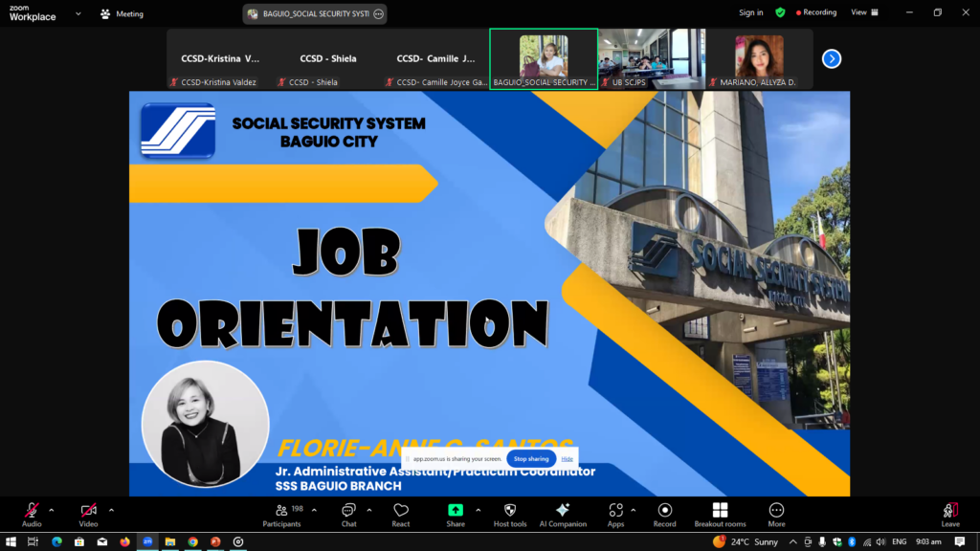Open the View layout menu
This screenshot has height=551, width=980.
(864, 12)
